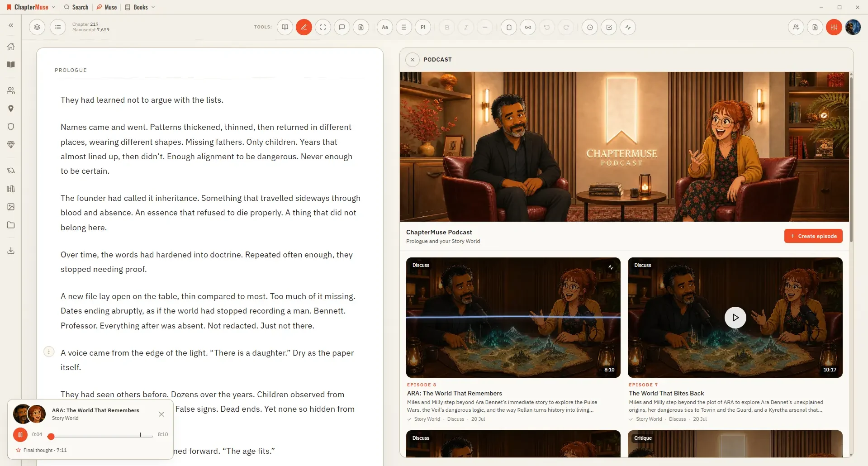Open the bookshelf library icon in sidebar
Viewport: 868px width, 466px height.
11,189
